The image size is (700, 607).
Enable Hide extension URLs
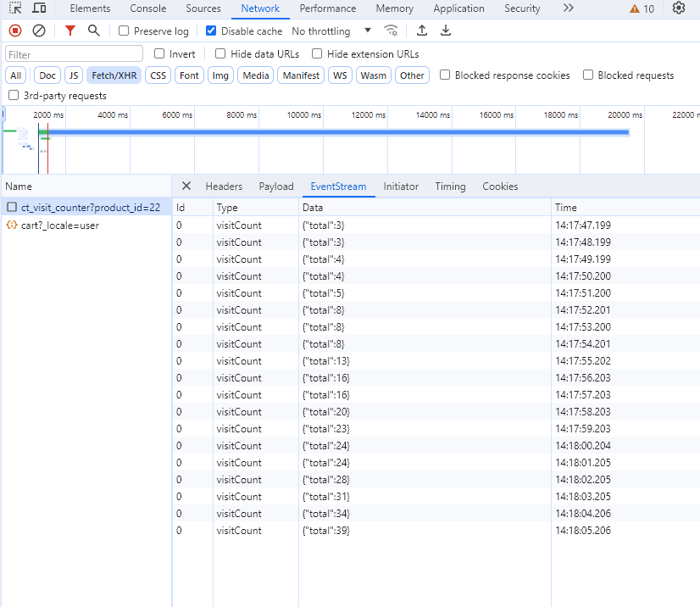tap(317, 53)
